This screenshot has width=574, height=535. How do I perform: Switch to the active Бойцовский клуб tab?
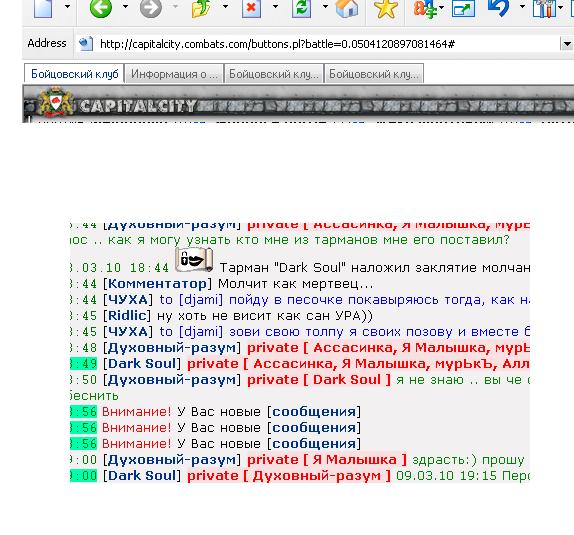point(74,74)
